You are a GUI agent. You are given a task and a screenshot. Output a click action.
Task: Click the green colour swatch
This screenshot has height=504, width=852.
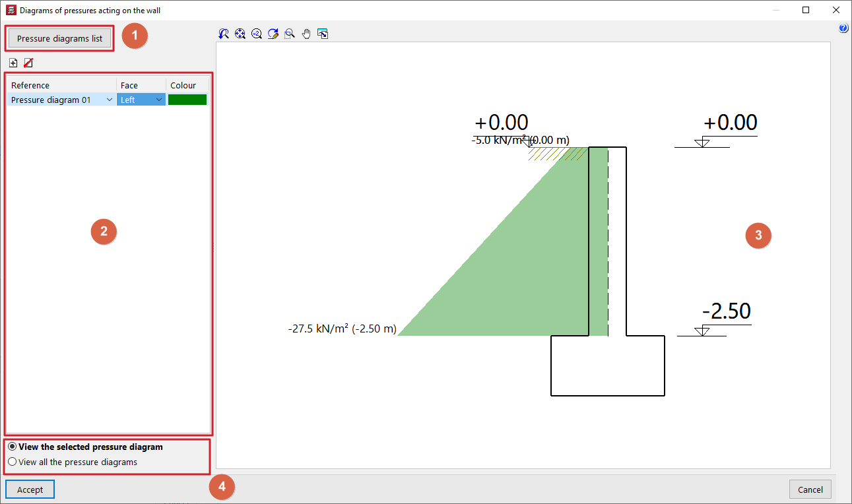[x=187, y=100]
